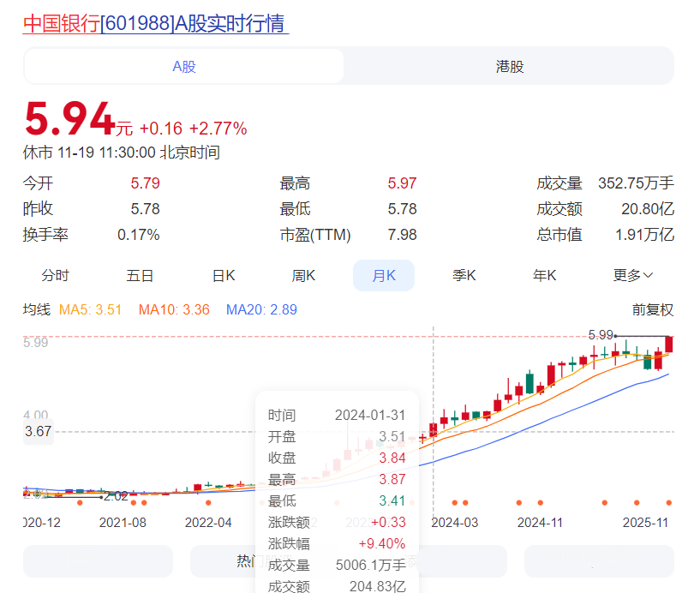Screen dimensions: 700x593
Task: Click the 收盘 3.84 value in tooltip
Action: pyautogui.click(x=392, y=458)
